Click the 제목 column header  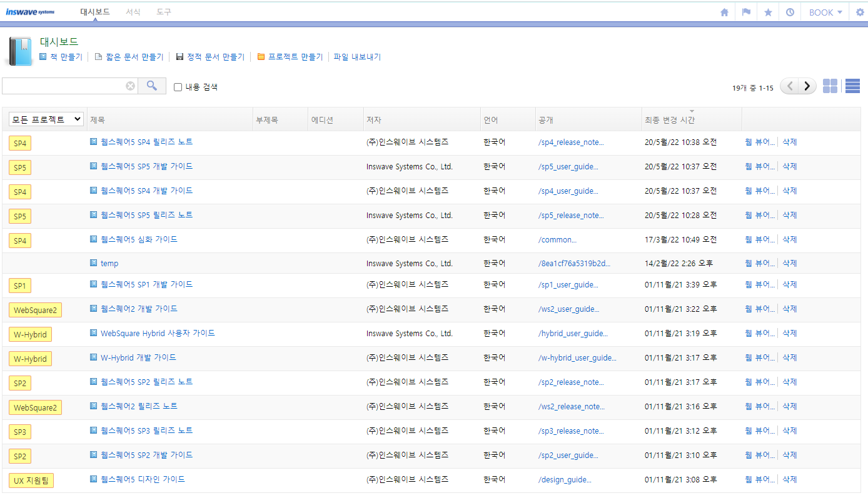(x=97, y=120)
